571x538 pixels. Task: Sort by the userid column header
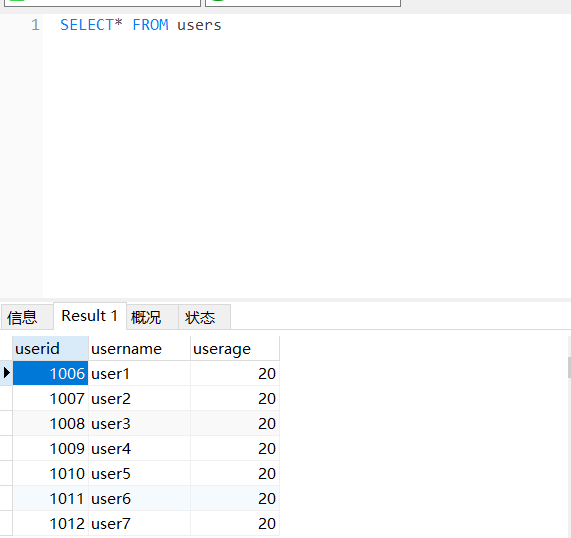(x=50, y=349)
